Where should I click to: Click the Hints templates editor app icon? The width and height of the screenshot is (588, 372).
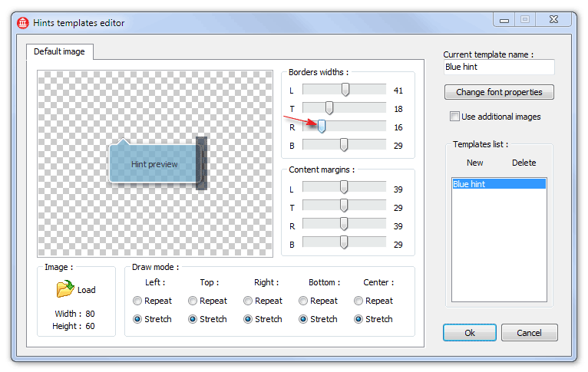[23, 23]
